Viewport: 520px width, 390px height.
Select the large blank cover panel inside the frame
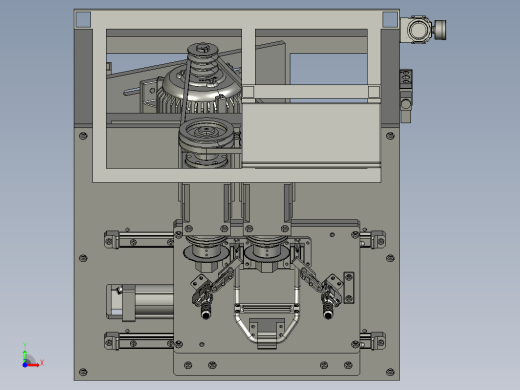click(x=311, y=133)
